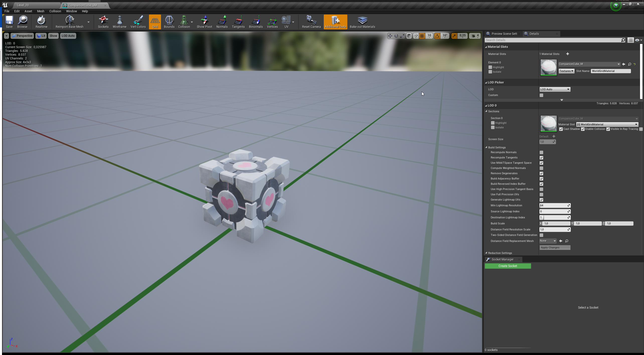Toggle viewport grid snapping icon
644x355 pixels.
[x=422, y=36]
